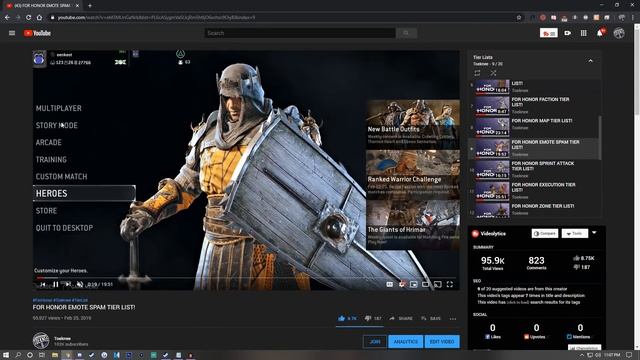Screen dimensions: 640x360
Task: Open the tube extension button with red icon
Action: [x=549, y=33]
